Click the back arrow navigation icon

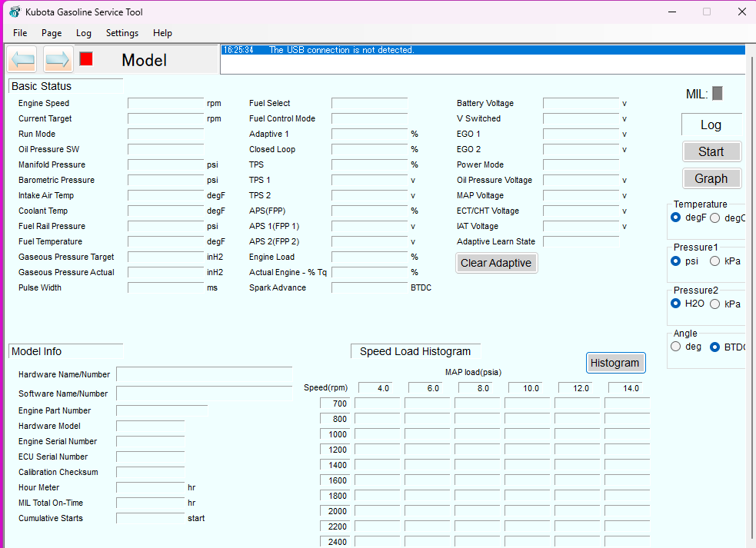22,60
